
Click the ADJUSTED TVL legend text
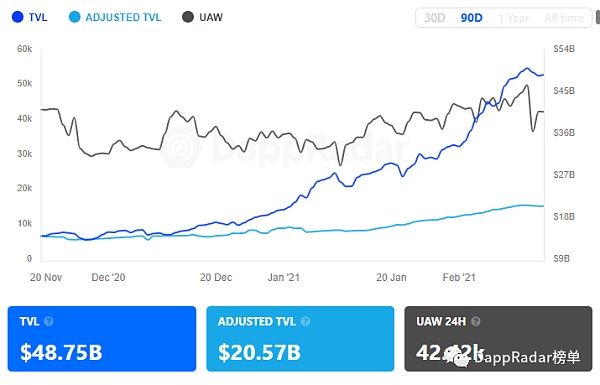(x=123, y=18)
